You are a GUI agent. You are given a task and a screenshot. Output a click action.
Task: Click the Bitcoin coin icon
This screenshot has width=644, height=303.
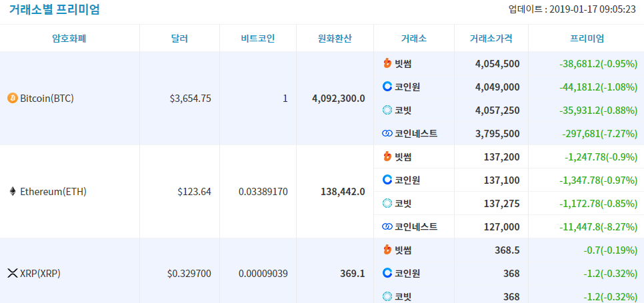click(13, 99)
